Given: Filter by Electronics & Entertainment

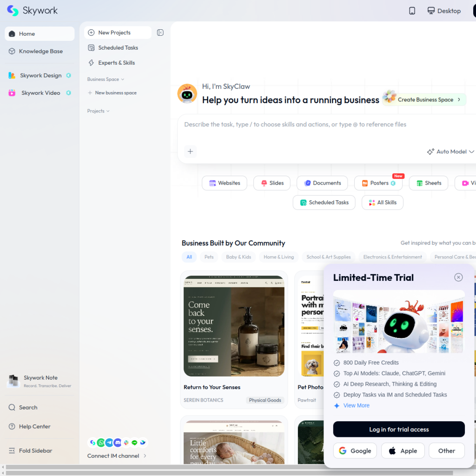Looking at the screenshot, I should tap(392, 257).
